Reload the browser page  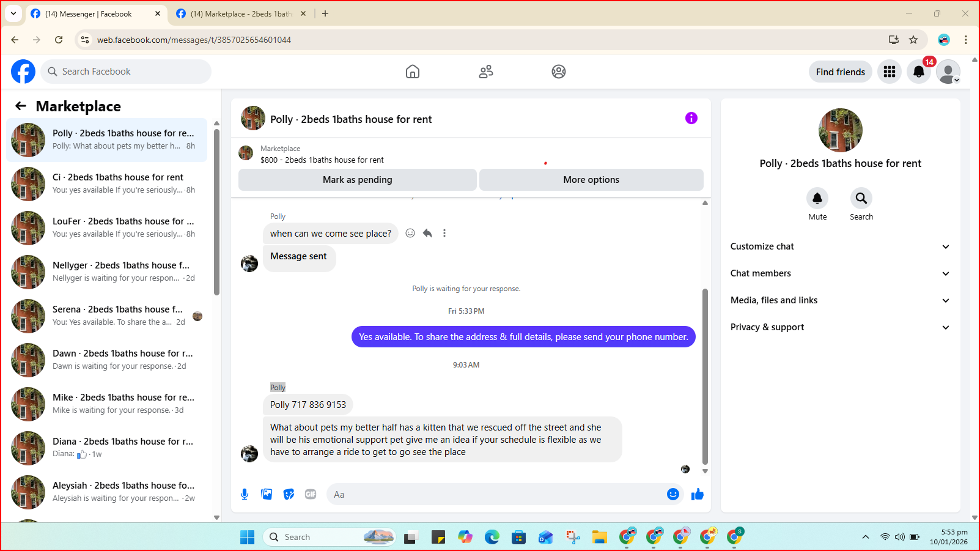click(x=59, y=40)
